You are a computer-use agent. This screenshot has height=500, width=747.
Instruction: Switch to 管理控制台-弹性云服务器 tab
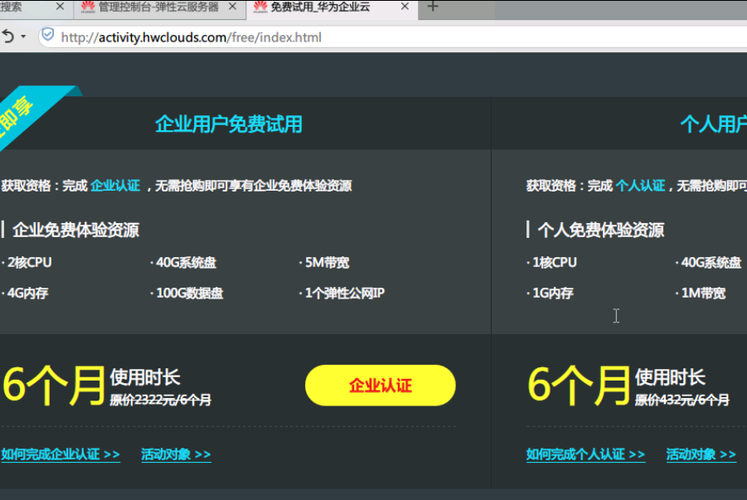coord(158,7)
